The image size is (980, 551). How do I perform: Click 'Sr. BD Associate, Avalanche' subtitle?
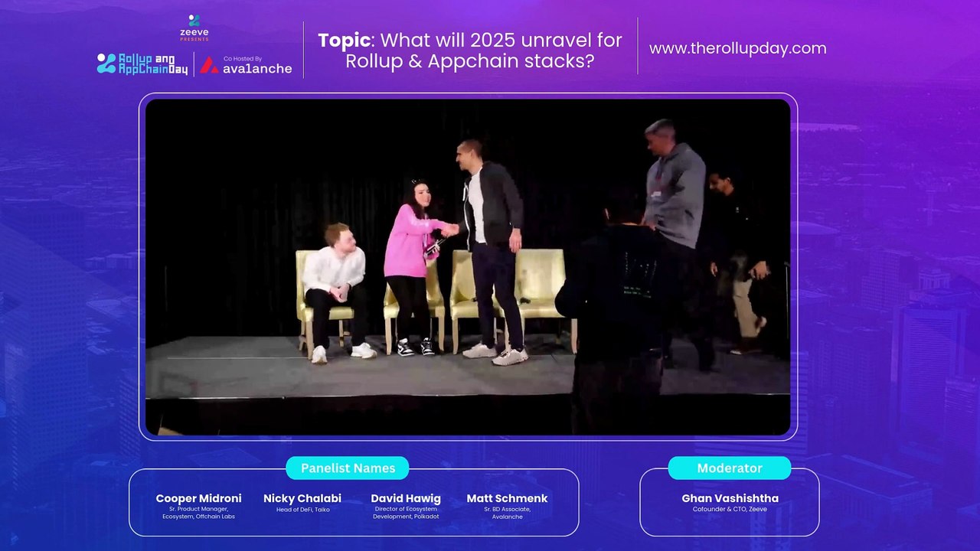coord(507,513)
